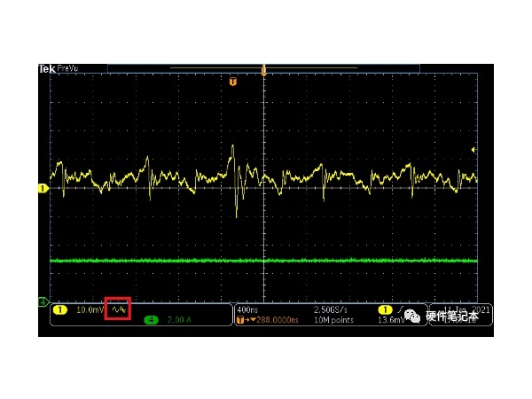Click the yellow trigger level arrow at the right edge

(474, 150)
